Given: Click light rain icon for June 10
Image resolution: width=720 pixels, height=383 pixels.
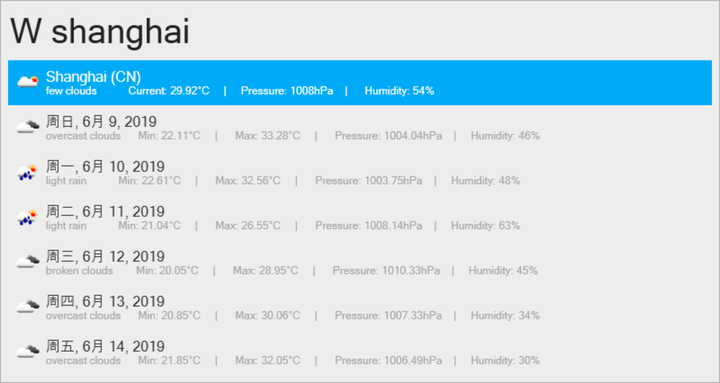Looking at the screenshot, I should tap(28, 172).
